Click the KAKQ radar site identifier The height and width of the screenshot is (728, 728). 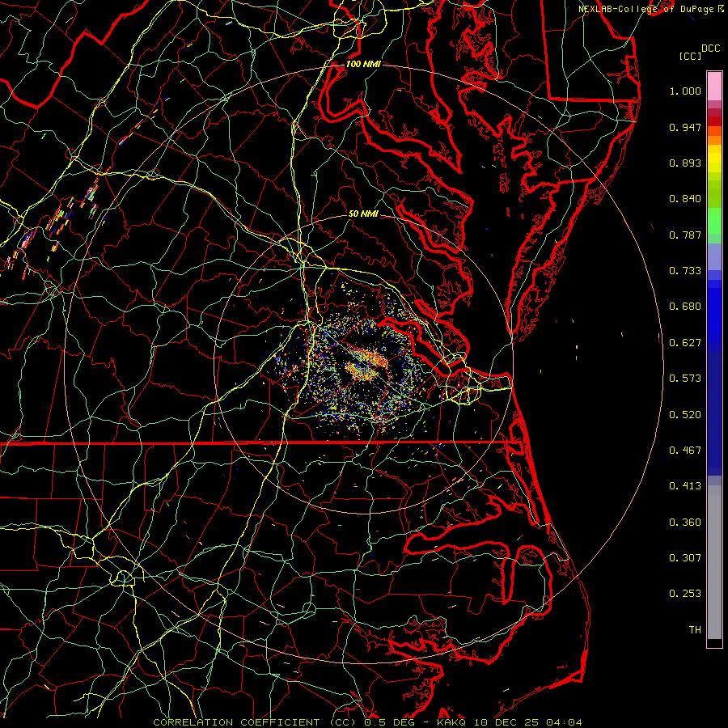[451, 722]
